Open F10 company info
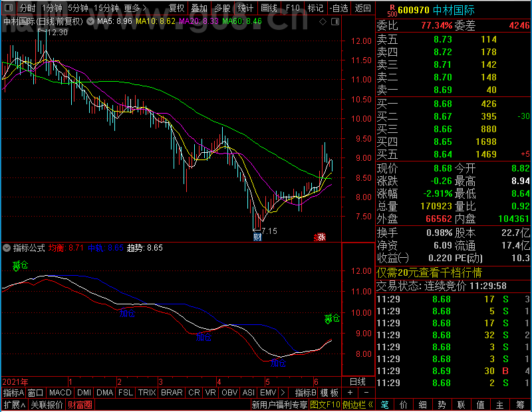532x412 pixels. [293, 8]
